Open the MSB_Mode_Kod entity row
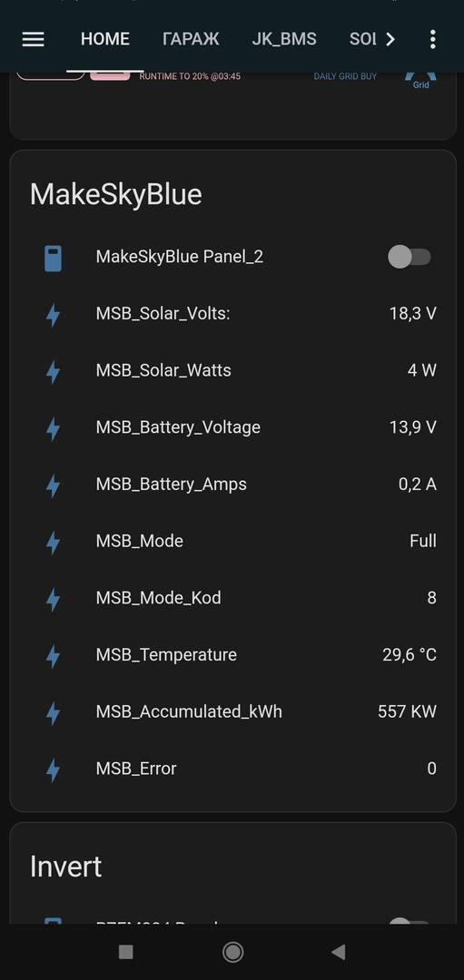Image resolution: width=464 pixels, height=980 pixels. pos(232,598)
